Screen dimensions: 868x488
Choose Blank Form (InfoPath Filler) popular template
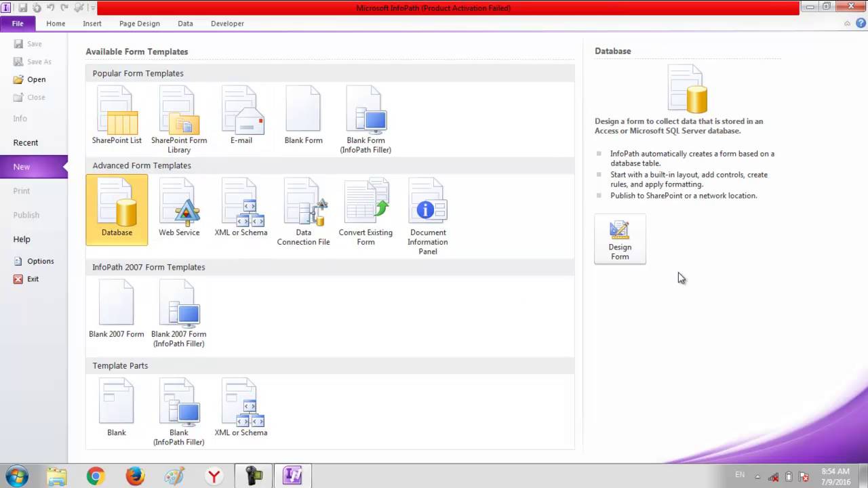click(366, 120)
